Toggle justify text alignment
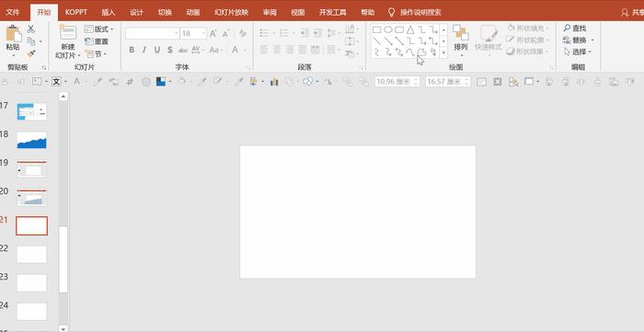The height and width of the screenshot is (332, 644). 303,50
